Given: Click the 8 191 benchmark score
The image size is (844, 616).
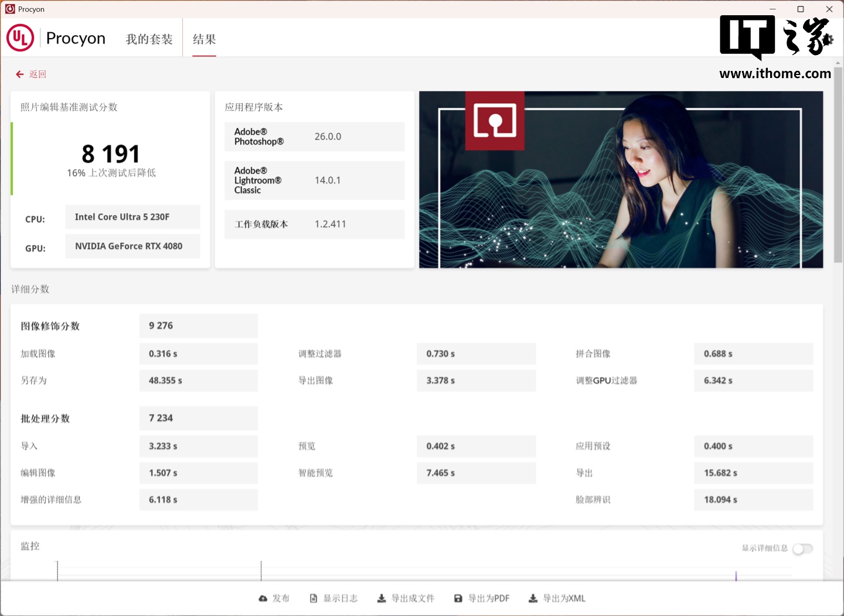Looking at the screenshot, I should [111, 154].
